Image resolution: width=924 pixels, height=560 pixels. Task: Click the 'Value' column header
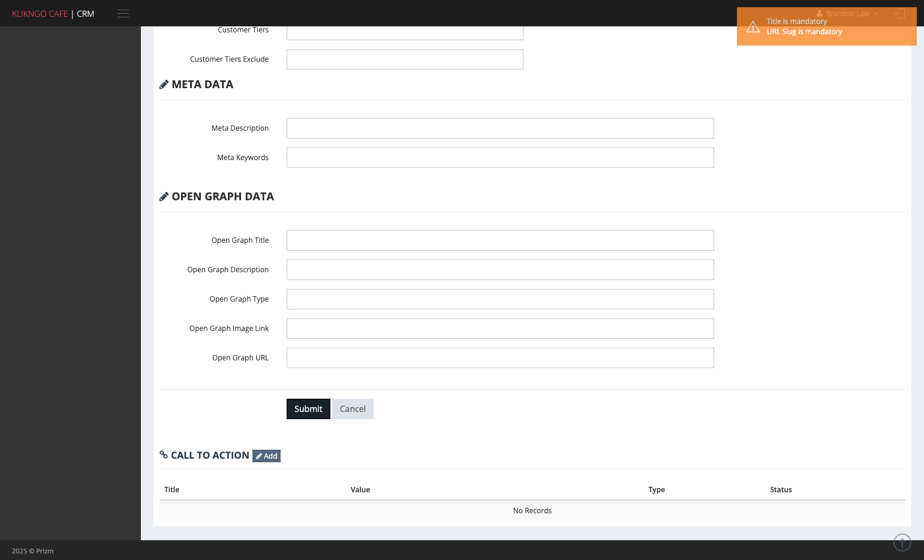click(360, 490)
